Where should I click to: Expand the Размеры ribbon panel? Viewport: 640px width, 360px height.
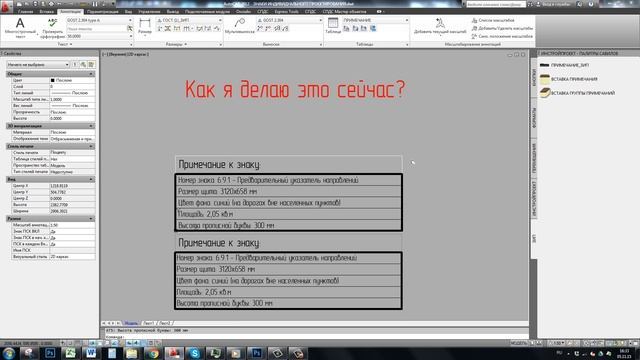pyautogui.click(x=176, y=44)
